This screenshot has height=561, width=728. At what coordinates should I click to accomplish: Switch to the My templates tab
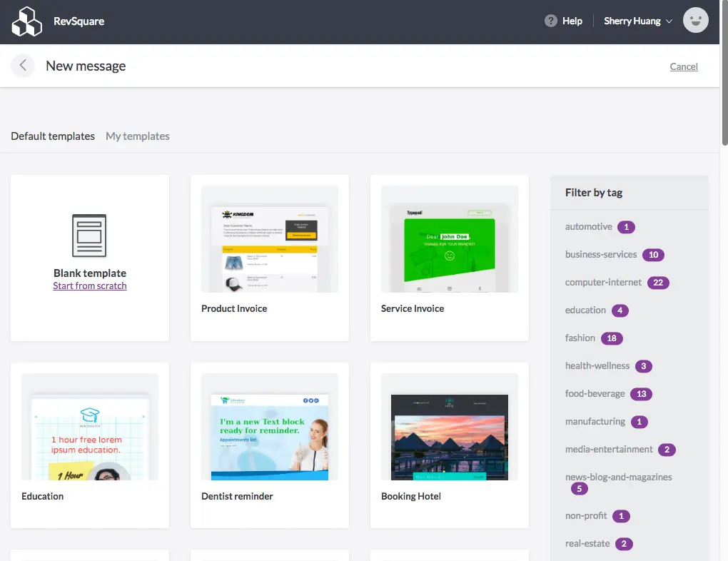(x=137, y=136)
